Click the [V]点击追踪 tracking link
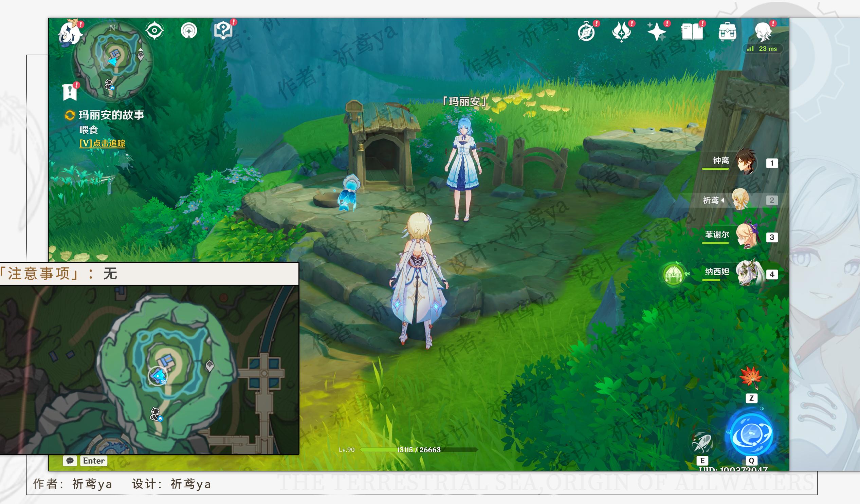The image size is (860, 504). click(103, 143)
